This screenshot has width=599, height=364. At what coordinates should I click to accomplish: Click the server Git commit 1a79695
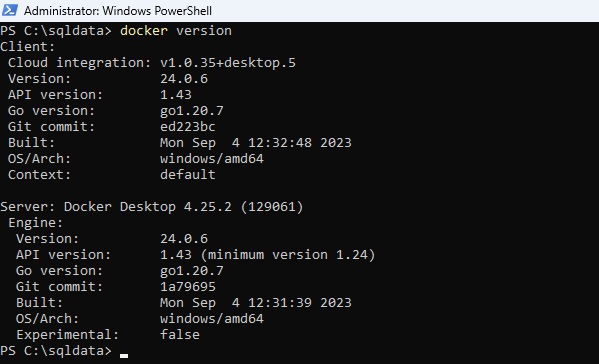188,287
